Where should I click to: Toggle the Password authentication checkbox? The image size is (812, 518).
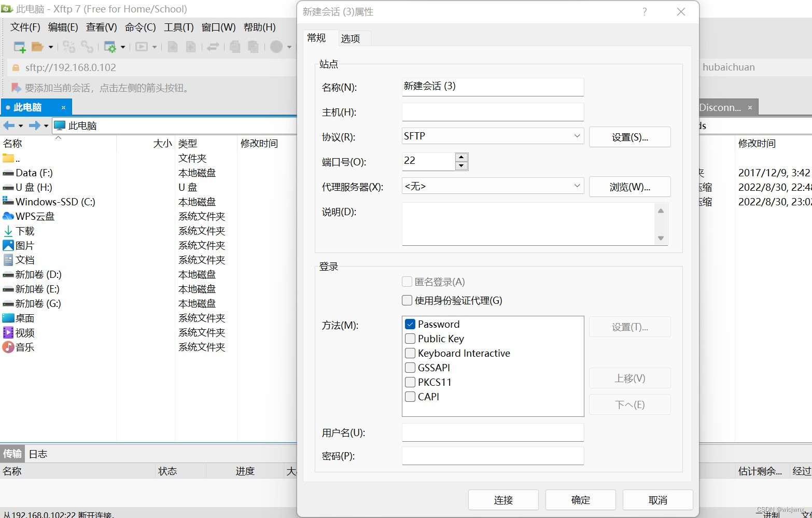coord(410,324)
